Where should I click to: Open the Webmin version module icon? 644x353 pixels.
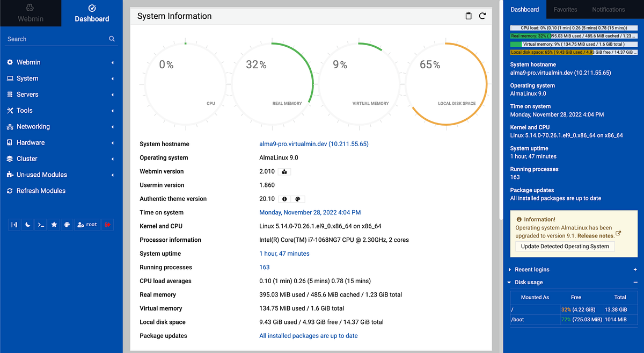[x=284, y=171]
